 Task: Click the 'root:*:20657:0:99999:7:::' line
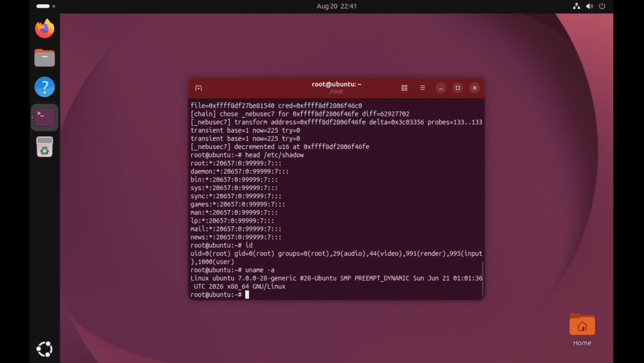click(236, 163)
